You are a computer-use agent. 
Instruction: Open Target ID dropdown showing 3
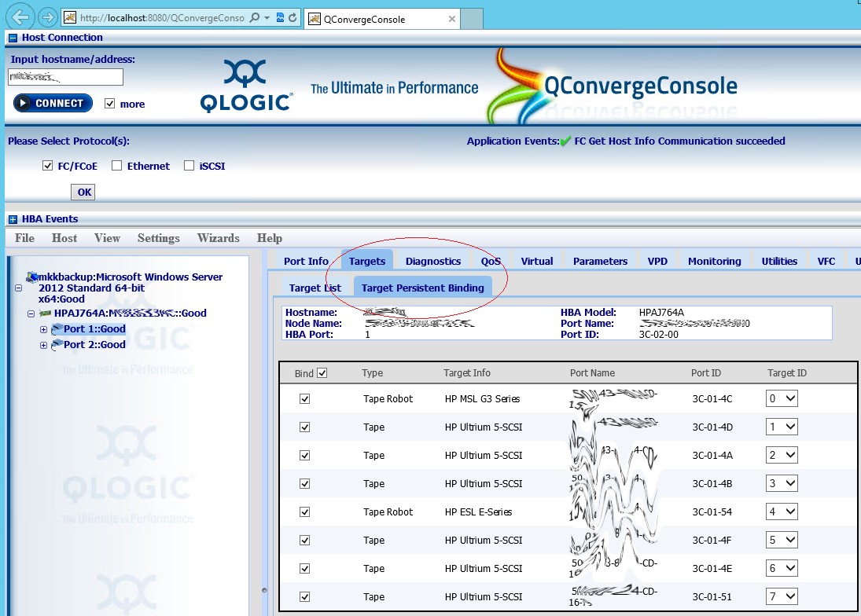click(x=782, y=483)
